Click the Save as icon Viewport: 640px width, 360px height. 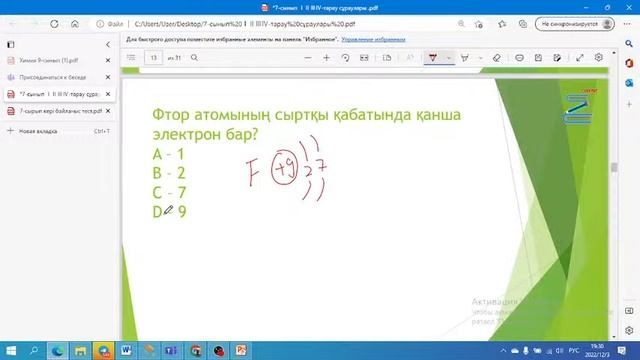(x=557, y=58)
